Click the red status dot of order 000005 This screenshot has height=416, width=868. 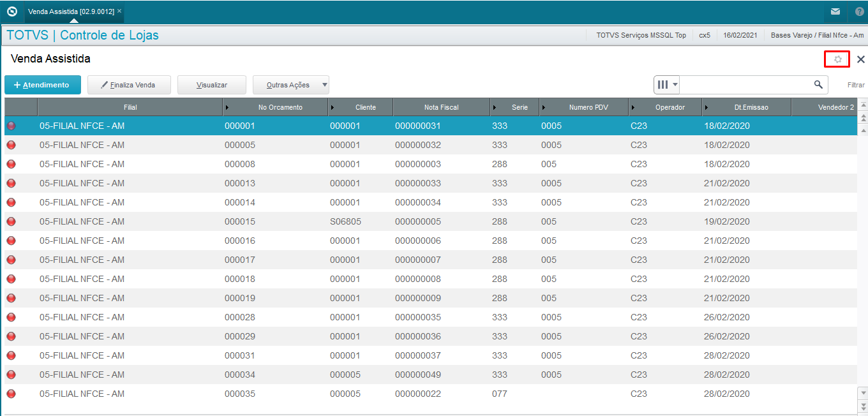point(11,145)
